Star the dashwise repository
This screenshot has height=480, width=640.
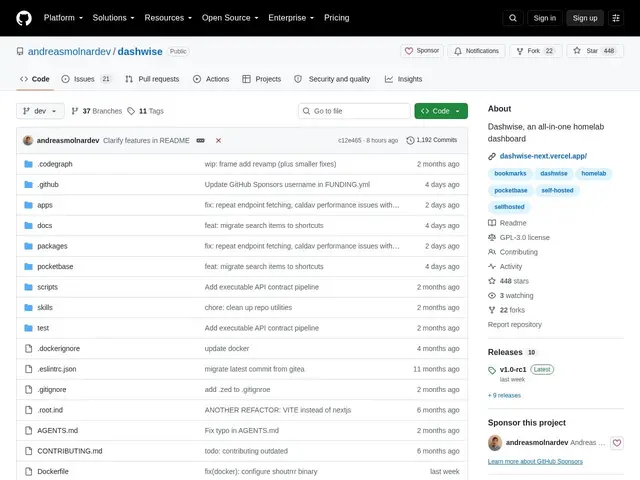[595, 51]
